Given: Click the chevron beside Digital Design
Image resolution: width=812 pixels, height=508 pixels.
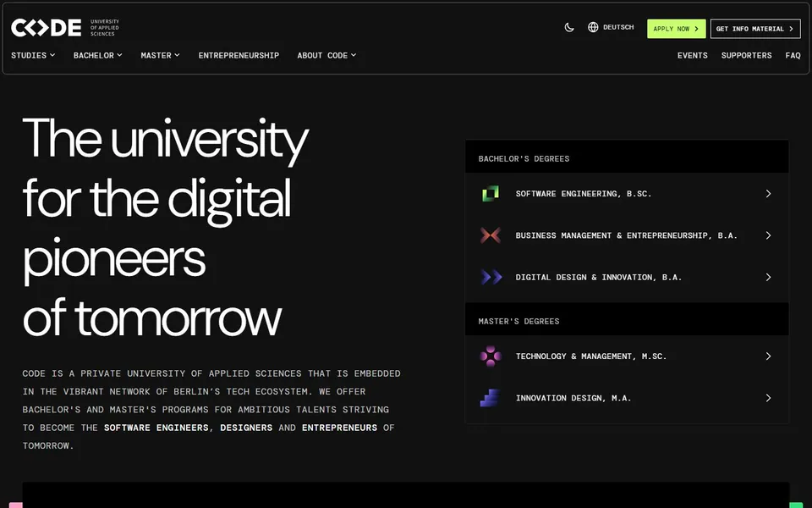Looking at the screenshot, I should coord(769,278).
